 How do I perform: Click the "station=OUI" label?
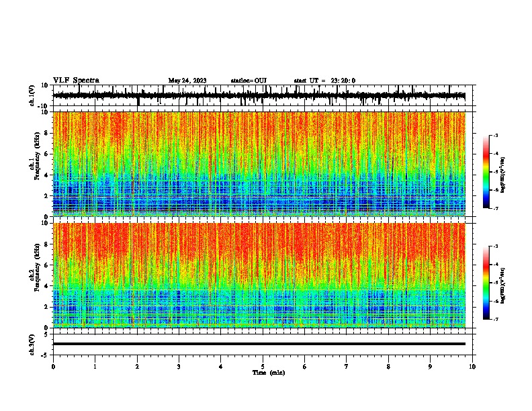249,81
